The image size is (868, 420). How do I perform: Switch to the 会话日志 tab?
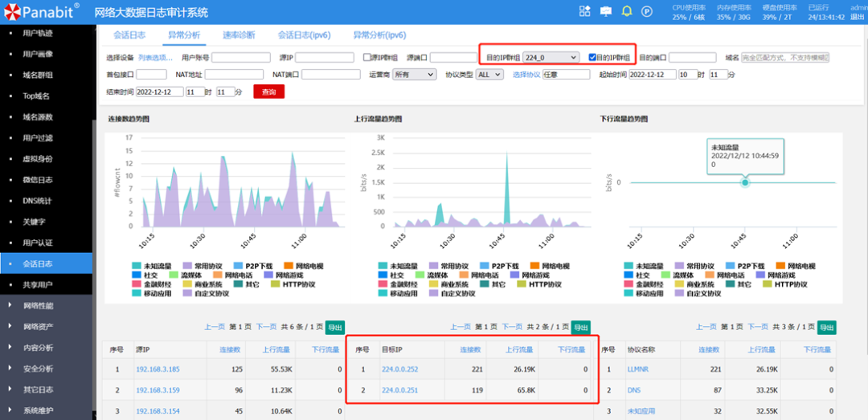pyautogui.click(x=129, y=35)
